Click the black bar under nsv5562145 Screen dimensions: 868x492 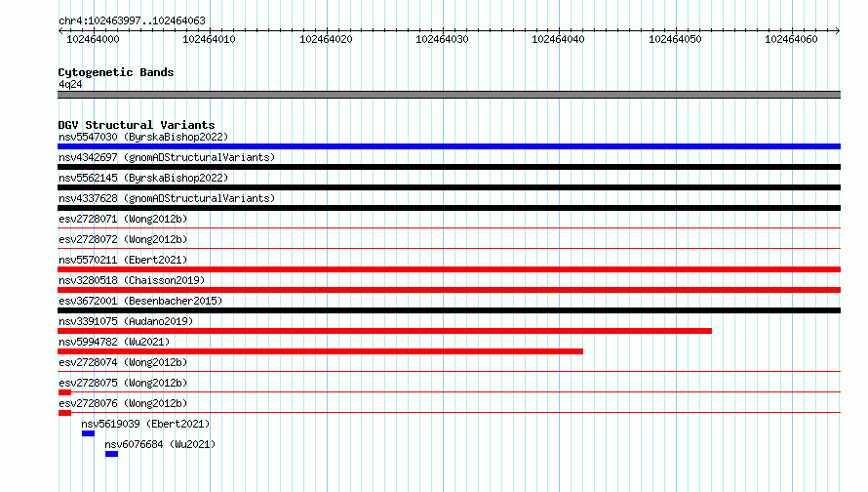click(449, 187)
